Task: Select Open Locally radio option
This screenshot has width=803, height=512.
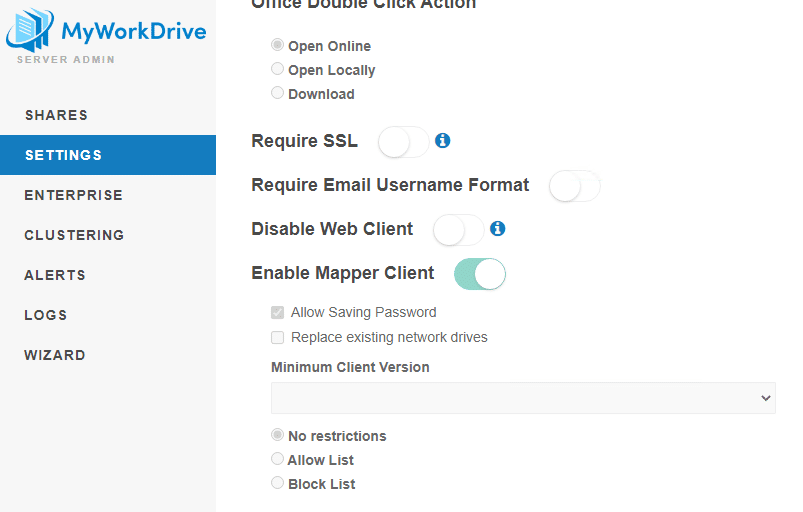Action: pyautogui.click(x=278, y=70)
